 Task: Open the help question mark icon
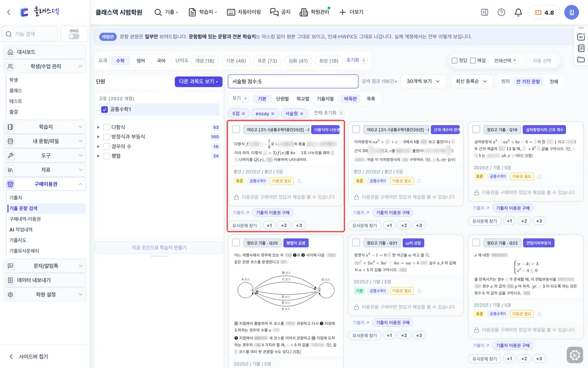(501, 12)
